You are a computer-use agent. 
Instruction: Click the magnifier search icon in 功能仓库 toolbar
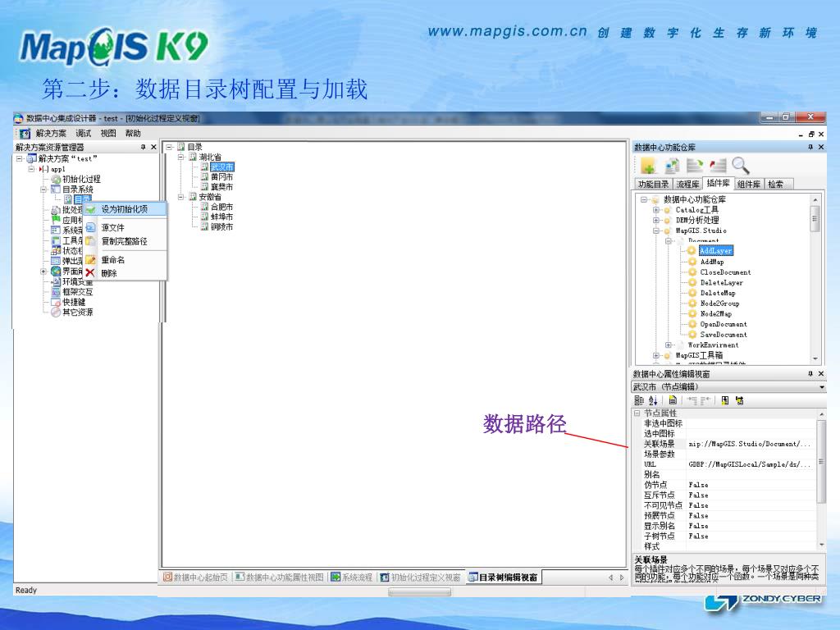click(741, 166)
